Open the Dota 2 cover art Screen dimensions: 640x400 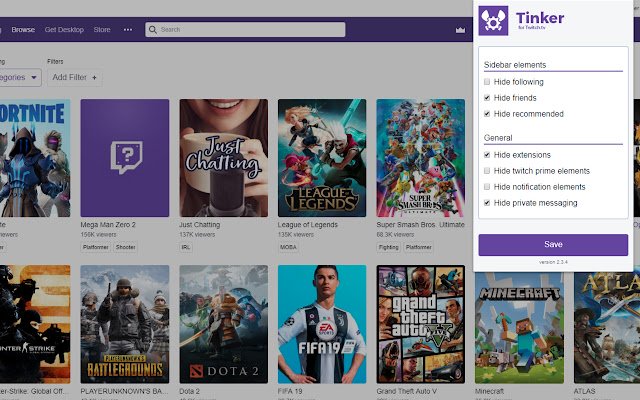click(224, 324)
